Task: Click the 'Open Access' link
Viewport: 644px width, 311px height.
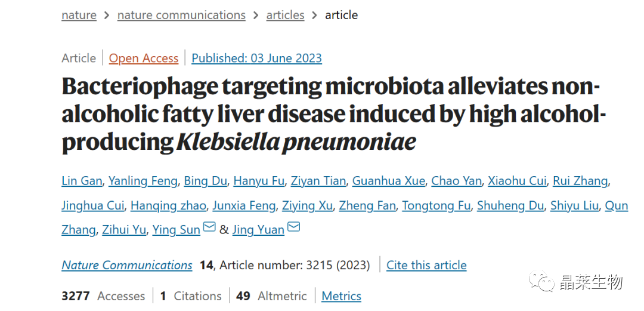Action: pos(144,58)
